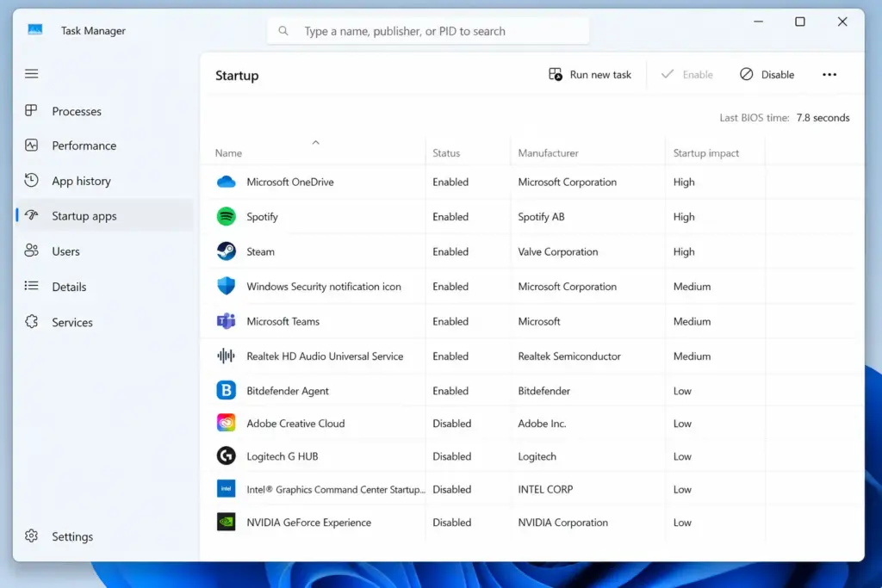Viewport: 882px width, 588px height.
Task: Click the Logitech G HUB icon
Action: [x=227, y=456]
